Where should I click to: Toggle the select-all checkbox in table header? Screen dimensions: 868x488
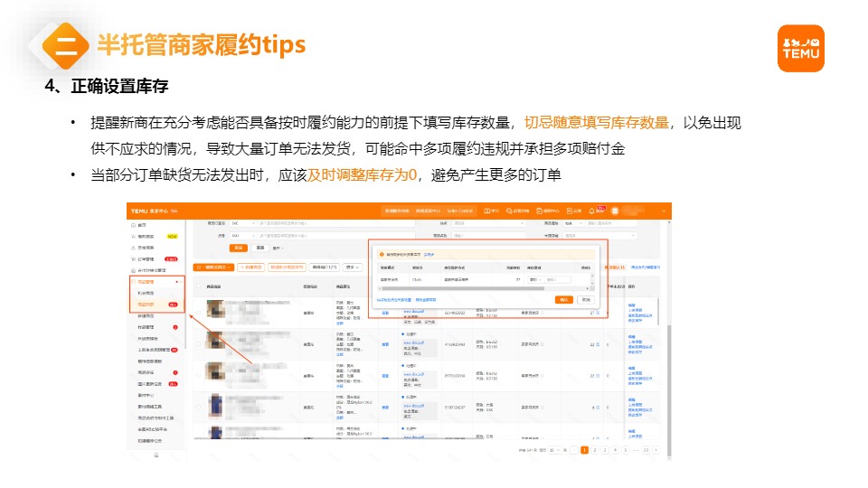coord(199,286)
